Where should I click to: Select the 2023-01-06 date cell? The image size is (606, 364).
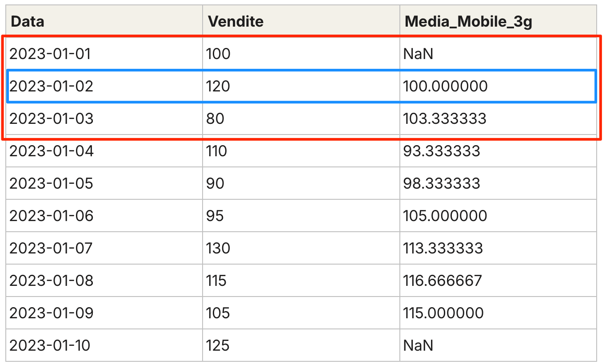(x=52, y=216)
